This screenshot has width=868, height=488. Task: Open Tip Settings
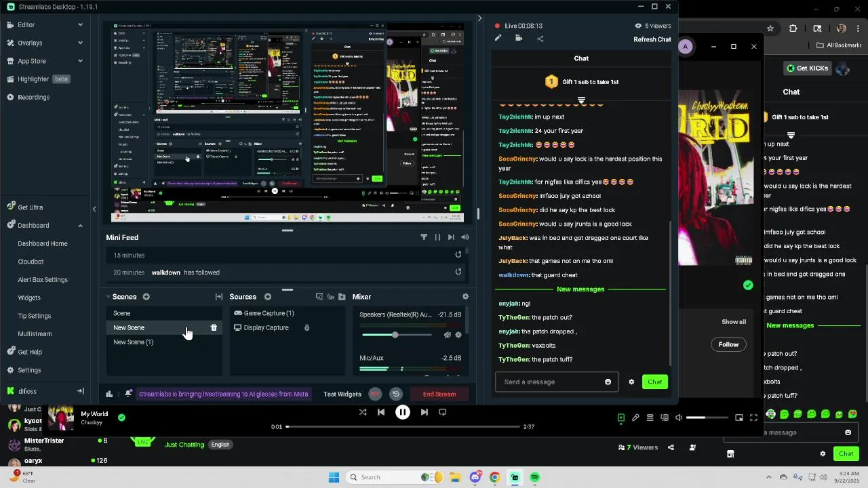click(x=35, y=316)
